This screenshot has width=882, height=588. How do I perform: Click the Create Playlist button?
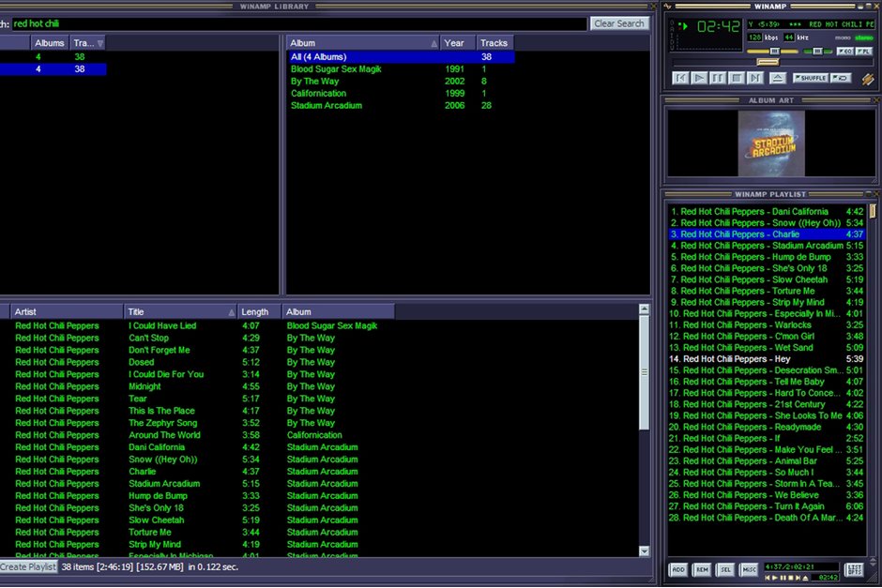(x=28, y=566)
